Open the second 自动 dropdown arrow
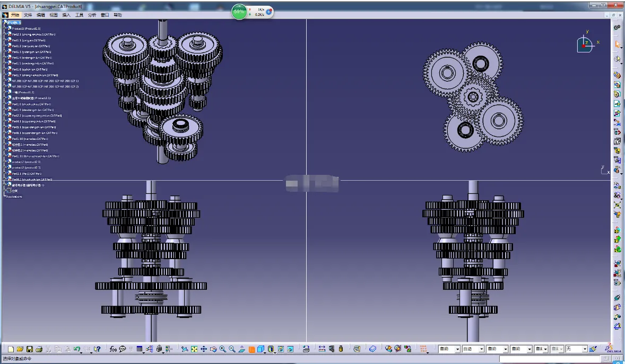 tap(482, 349)
